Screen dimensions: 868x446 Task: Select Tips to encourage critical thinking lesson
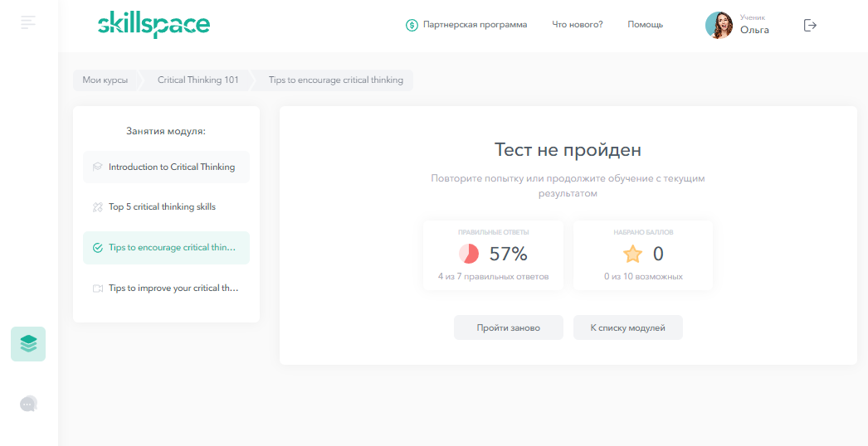[166, 248]
